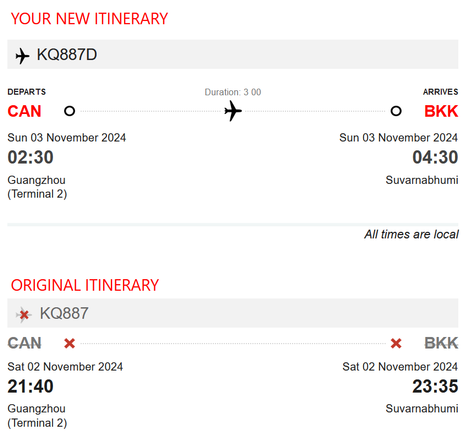469x435 pixels.
Task: Click the 23:35 original arrival time
Action: 435,386
